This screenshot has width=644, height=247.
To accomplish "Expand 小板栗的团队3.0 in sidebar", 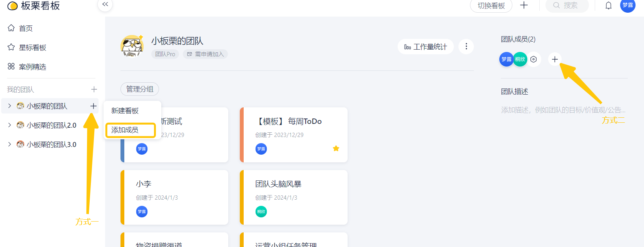I will [x=10, y=144].
